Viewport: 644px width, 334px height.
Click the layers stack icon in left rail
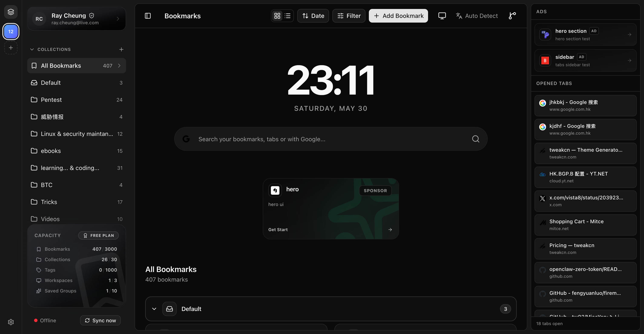click(11, 12)
